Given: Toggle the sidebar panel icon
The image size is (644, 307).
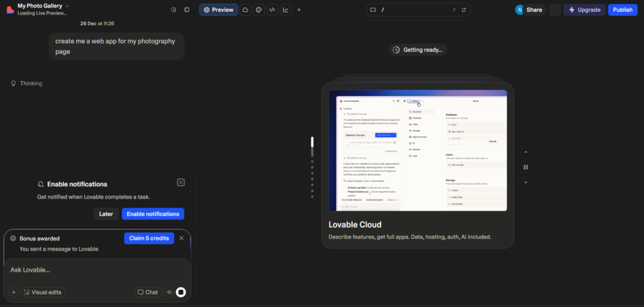Looking at the screenshot, I should 187,9.
